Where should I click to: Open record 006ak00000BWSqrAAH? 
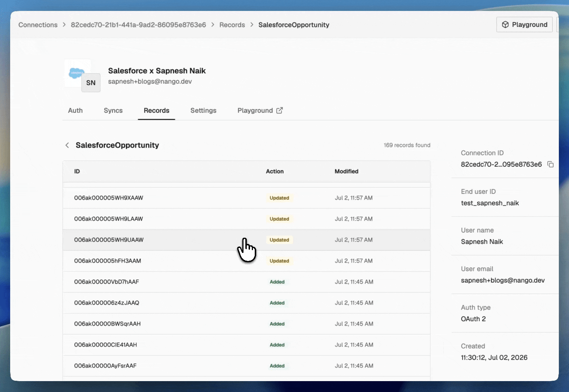246,324
